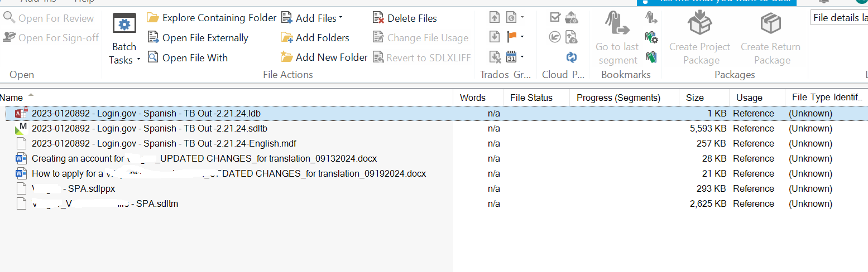Viewport: 868px width, 272px height.
Task: Click the circled back-arrow icon in Cloud group
Action: (555, 37)
